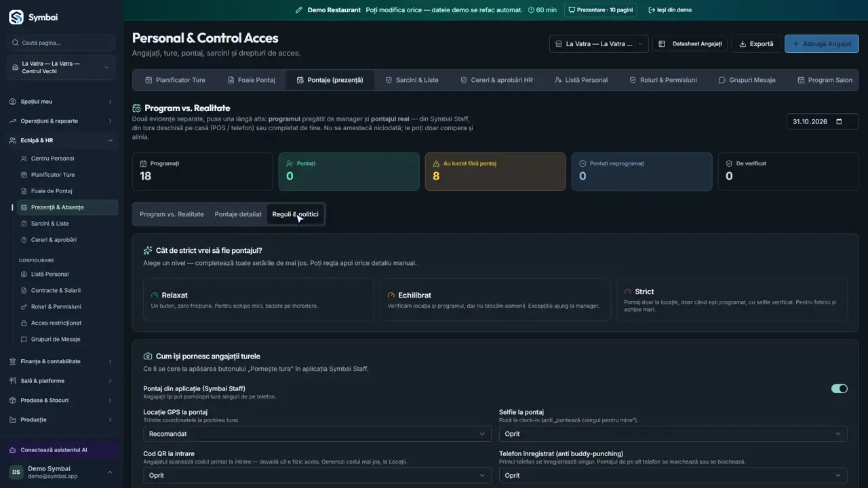Click the Grupuri de Mesaje sidebar icon
The width and height of the screenshot is (868, 488).
(x=24, y=340)
